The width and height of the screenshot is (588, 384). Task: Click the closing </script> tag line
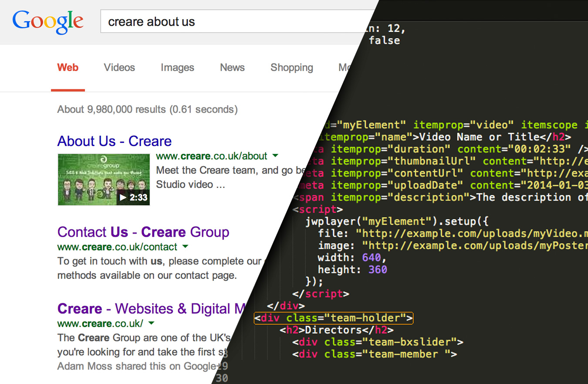(x=321, y=294)
